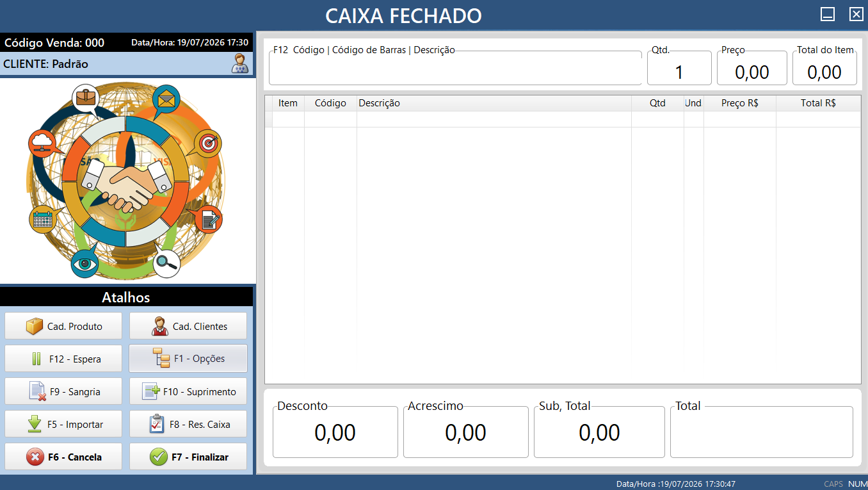This screenshot has width=868, height=490.
Task: Select the Qtd. quantity field
Action: coord(679,68)
